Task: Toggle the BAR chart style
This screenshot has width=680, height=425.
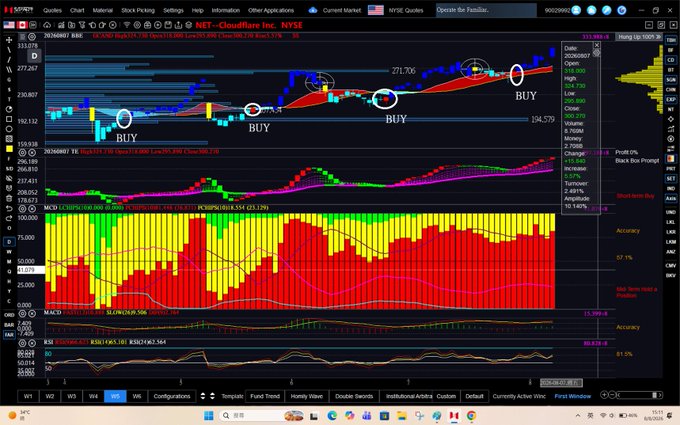Action: 9,324
